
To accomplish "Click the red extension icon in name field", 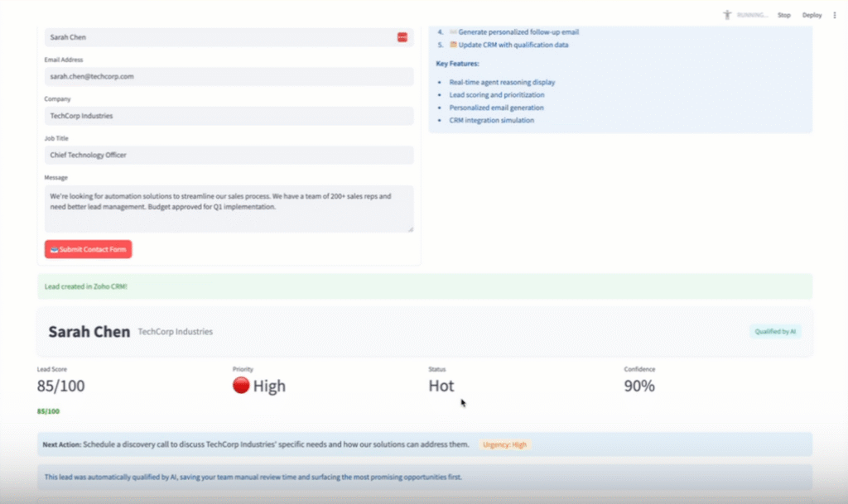I will (402, 37).
